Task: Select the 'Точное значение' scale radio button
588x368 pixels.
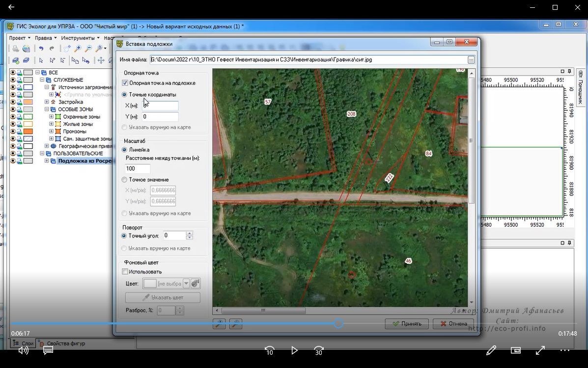Action: 124,180
